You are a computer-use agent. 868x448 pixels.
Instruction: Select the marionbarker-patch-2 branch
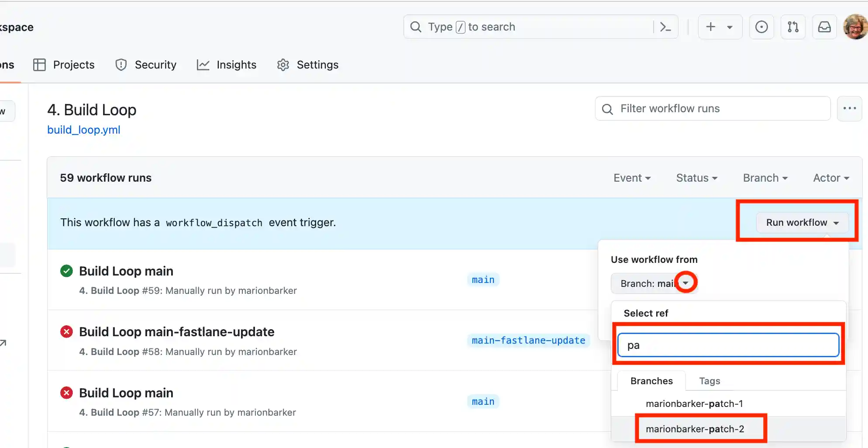[695, 429]
